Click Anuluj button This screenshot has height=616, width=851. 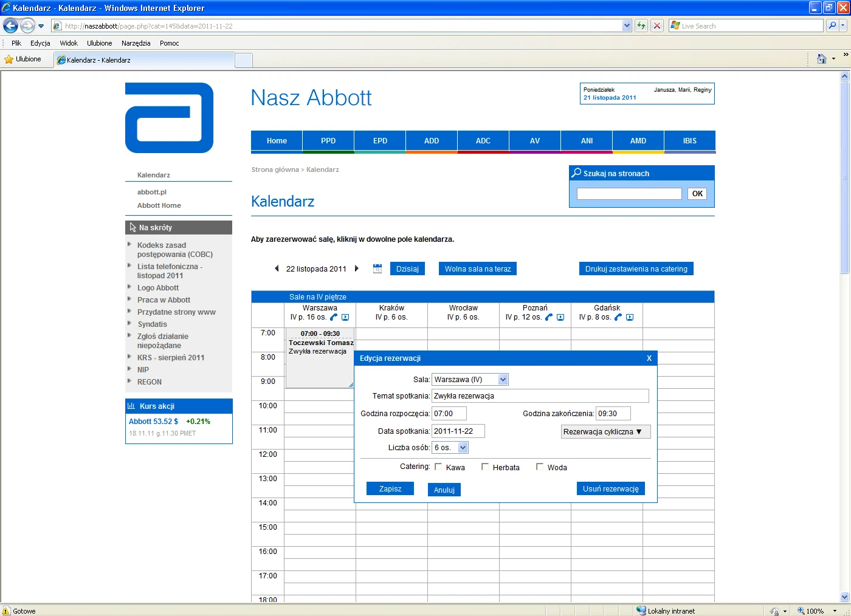(444, 490)
